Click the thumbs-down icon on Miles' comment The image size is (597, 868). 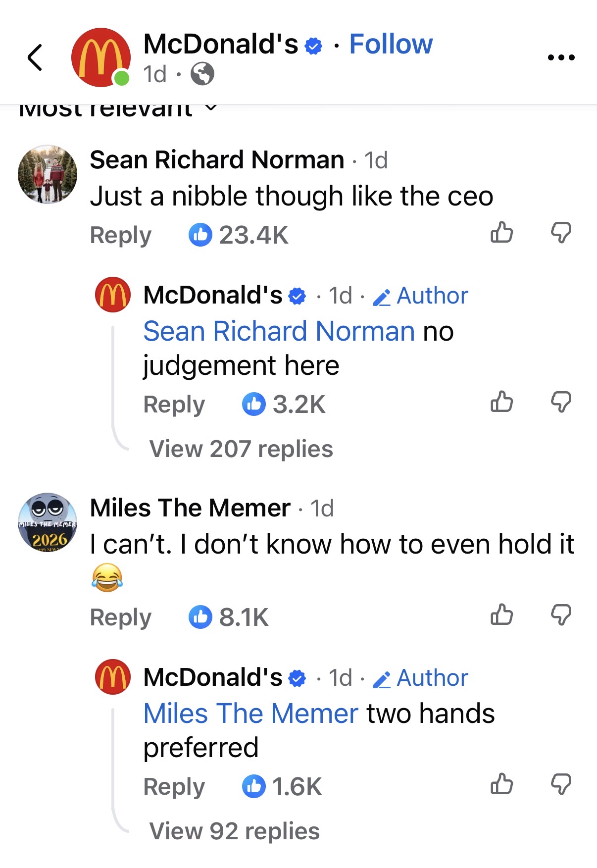561,615
